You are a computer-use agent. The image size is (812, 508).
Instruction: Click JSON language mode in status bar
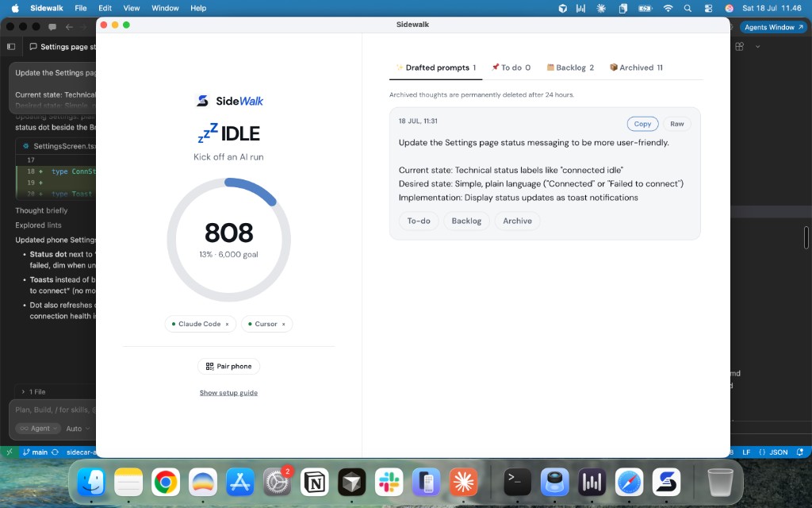(x=773, y=452)
